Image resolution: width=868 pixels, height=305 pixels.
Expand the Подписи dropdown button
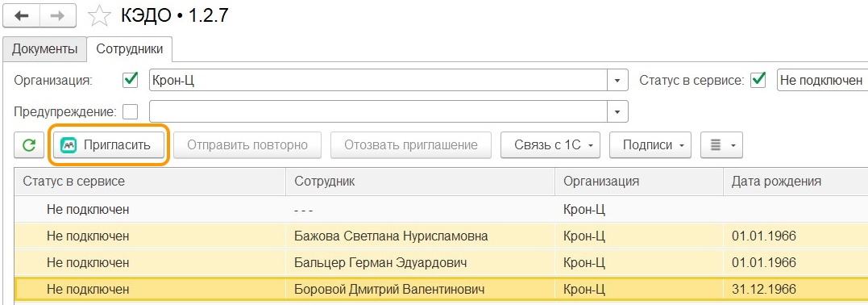[x=650, y=144]
